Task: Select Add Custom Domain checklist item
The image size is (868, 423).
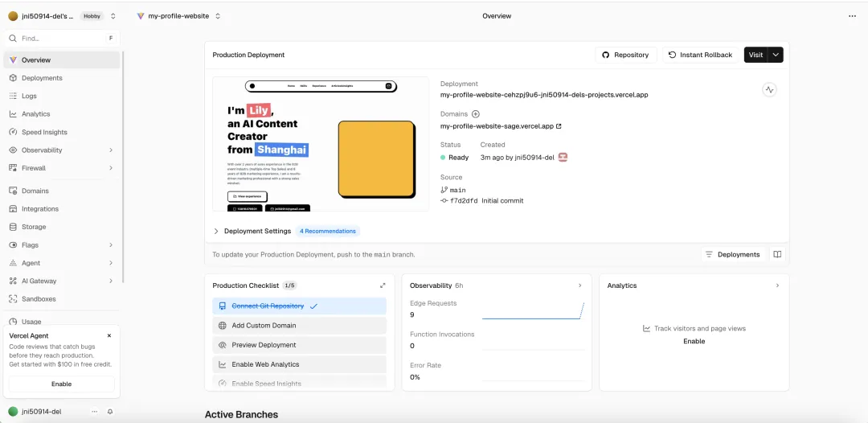Action: coord(300,326)
